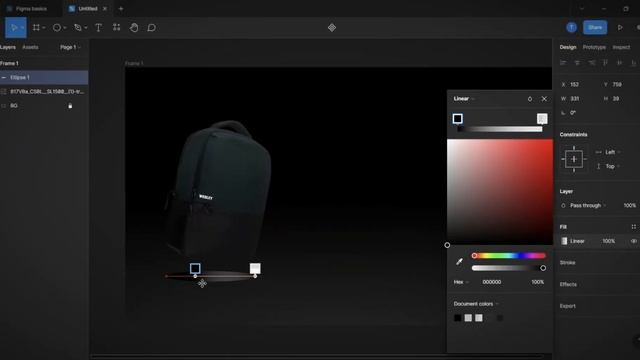Image resolution: width=640 pixels, height=360 pixels.
Task: Click the component icon in toolbar center
Action: pos(332,27)
